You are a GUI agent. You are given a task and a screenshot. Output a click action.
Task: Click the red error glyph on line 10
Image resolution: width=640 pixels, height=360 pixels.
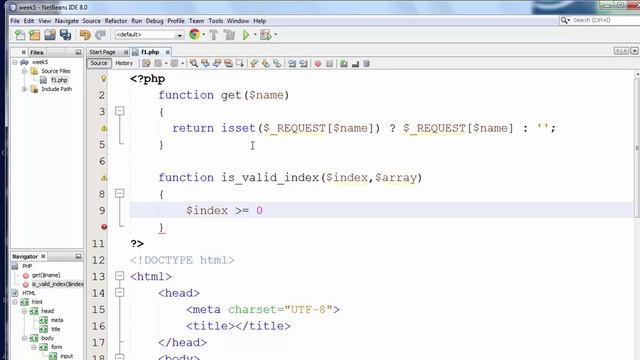coord(104,227)
